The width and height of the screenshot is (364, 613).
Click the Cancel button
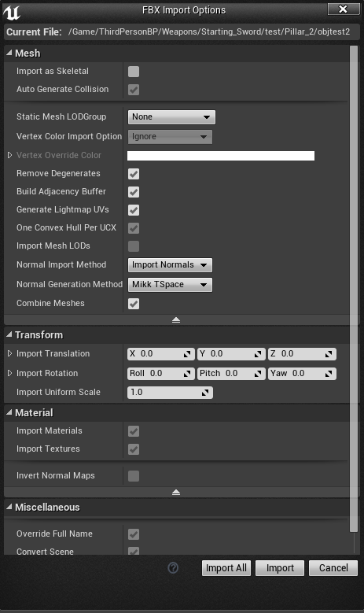333,568
